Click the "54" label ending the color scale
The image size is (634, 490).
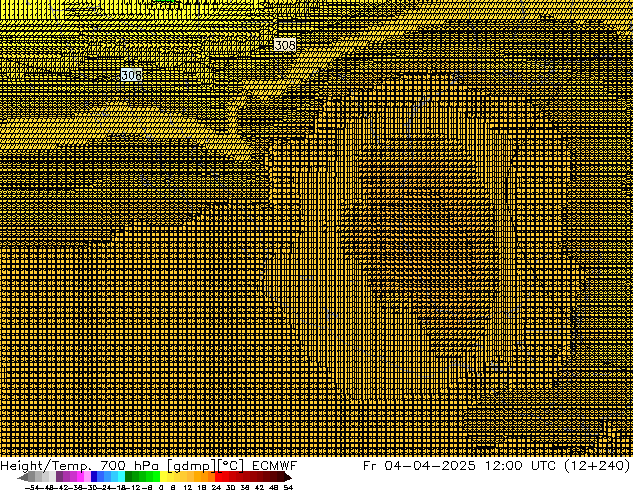click(288, 487)
